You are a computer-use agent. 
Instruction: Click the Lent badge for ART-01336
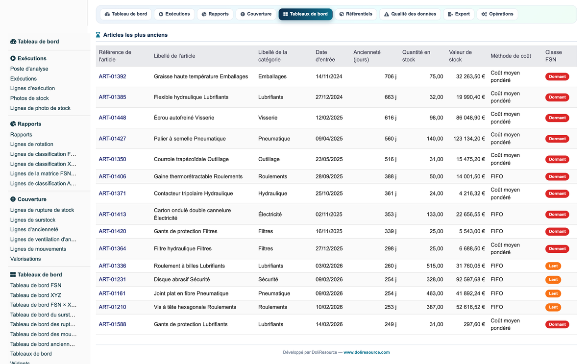tap(553, 266)
